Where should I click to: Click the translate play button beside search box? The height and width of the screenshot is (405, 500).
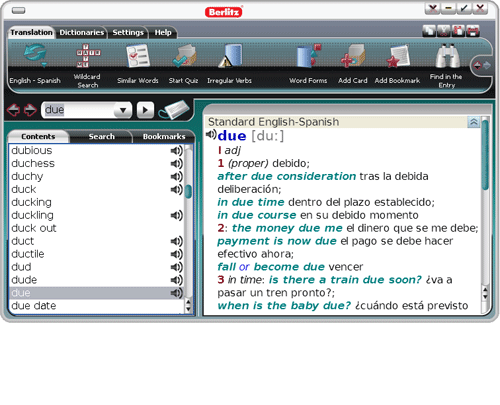[x=145, y=110]
